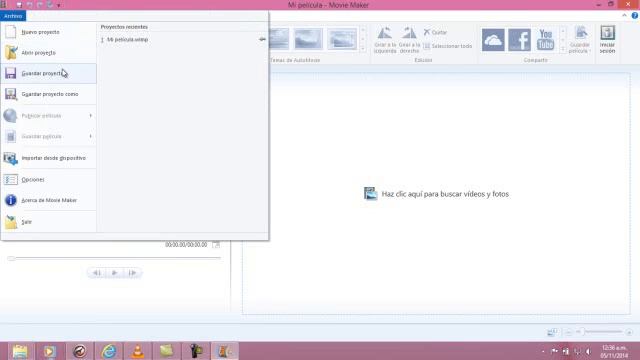The height and width of the screenshot is (360, 640).
Task: Click the play button in preview
Action: click(x=115, y=273)
